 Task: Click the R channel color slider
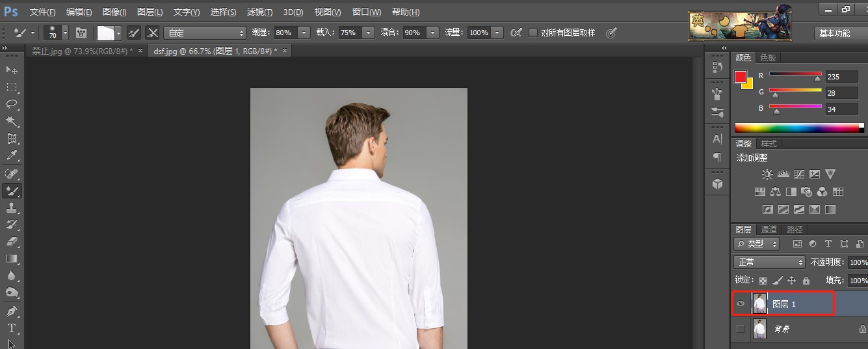click(795, 76)
